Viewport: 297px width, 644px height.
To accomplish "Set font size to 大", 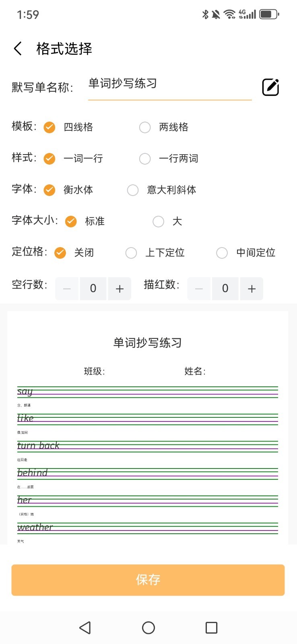I will tap(159, 221).
